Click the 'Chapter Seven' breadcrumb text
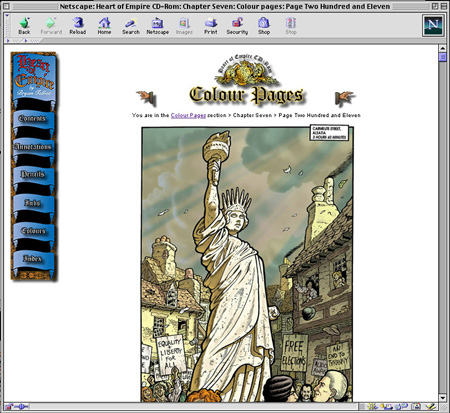450x413 pixels. (x=252, y=115)
